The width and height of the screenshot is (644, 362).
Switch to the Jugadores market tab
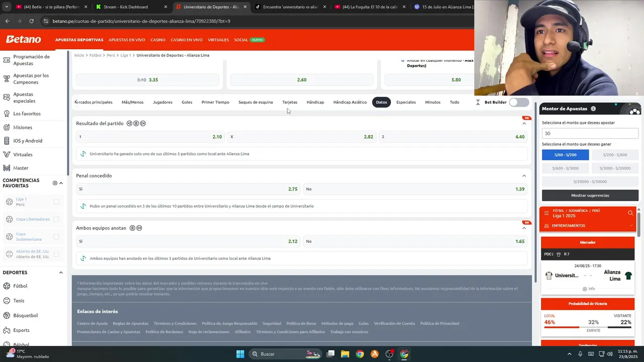pyautogui.click(x=163, y=102)
